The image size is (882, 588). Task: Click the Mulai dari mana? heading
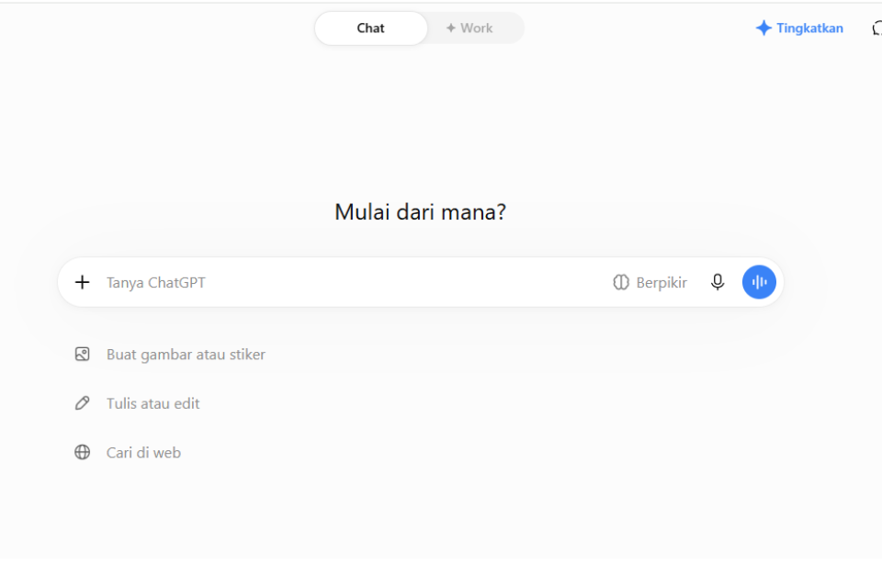coord(420,212)
